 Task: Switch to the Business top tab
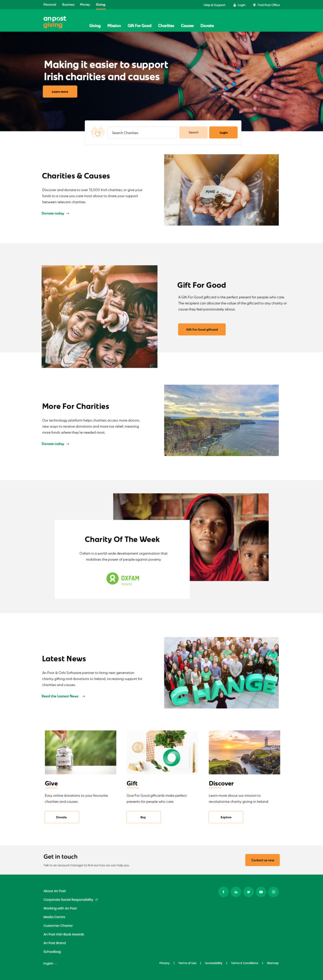point(68,5)
